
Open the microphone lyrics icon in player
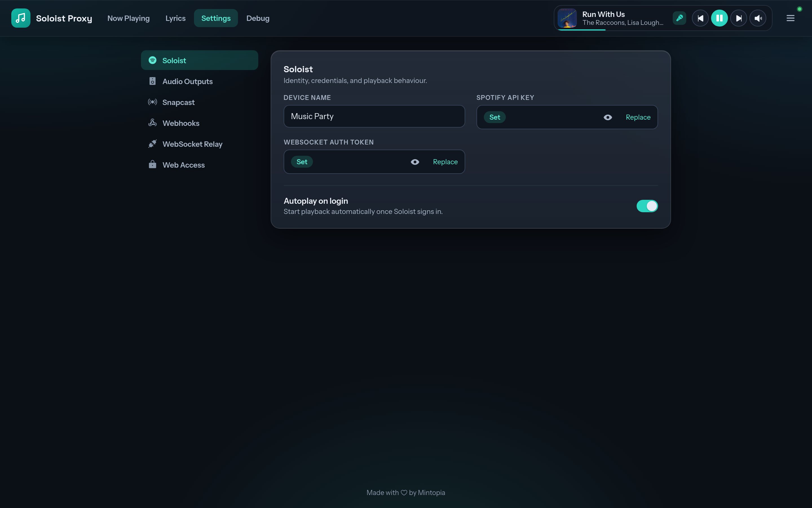point(679,18)
